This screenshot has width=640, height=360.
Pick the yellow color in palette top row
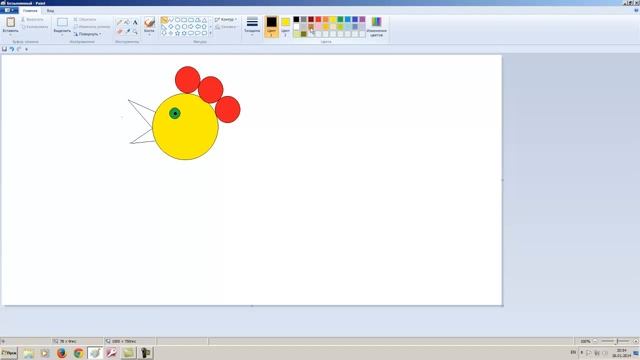pyautogui.click(x=333, y=19)
